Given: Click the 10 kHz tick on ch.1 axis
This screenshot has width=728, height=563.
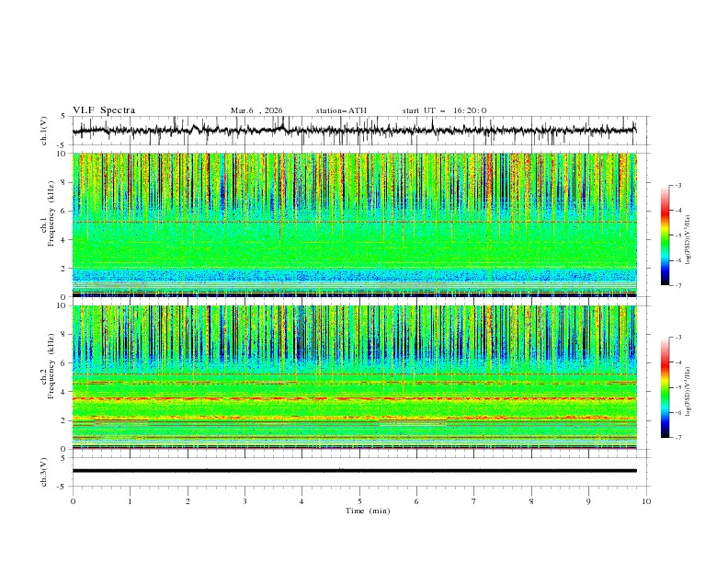Looking at the screenshot, I should tap(63, 154).
